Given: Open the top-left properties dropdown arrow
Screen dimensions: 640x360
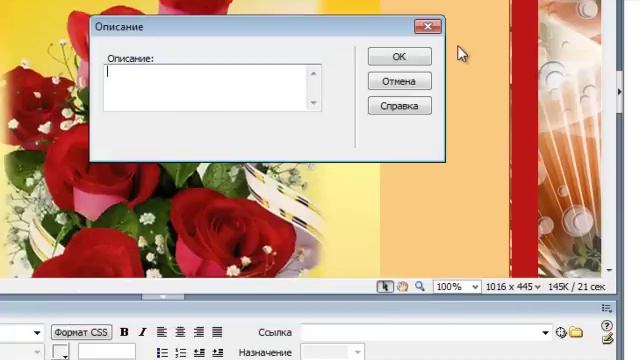Looking at the screenshot, I should click(37, 333).
